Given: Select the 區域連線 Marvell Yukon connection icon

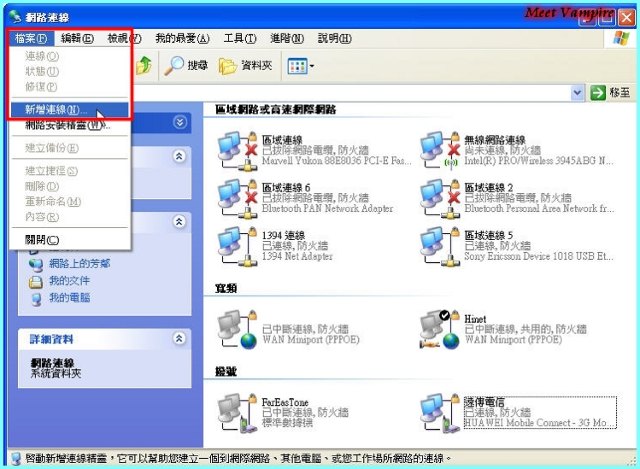Looking at the screenshot, I should pos(238,150).
